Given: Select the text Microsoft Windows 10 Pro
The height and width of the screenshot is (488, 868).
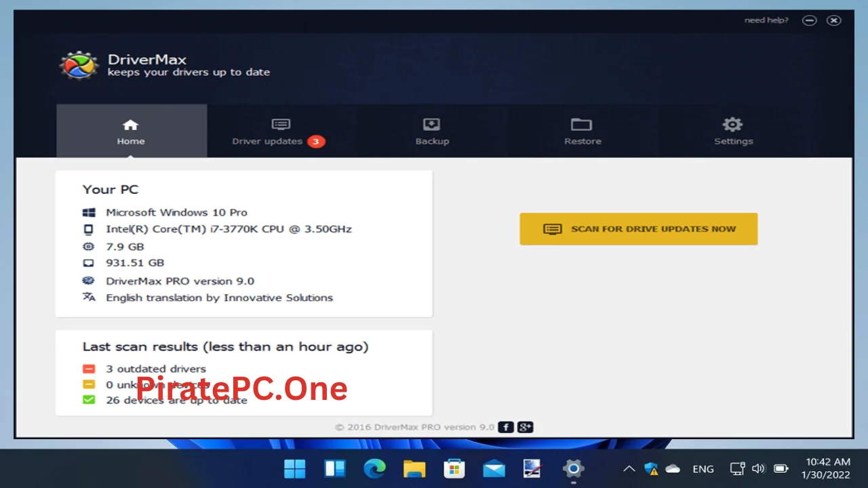Looking at the screenshot, I should coord(176,212).
